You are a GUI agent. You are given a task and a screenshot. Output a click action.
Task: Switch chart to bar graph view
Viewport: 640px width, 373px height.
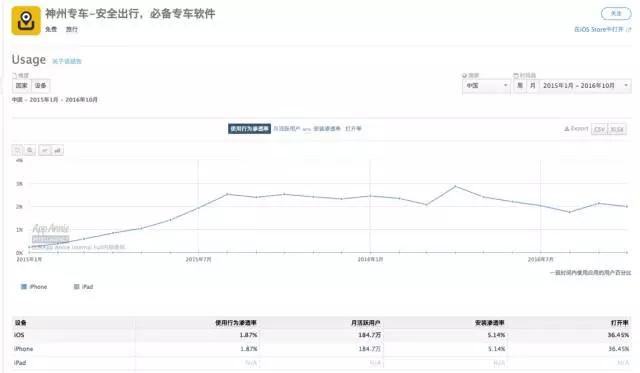tap(57, 151)
